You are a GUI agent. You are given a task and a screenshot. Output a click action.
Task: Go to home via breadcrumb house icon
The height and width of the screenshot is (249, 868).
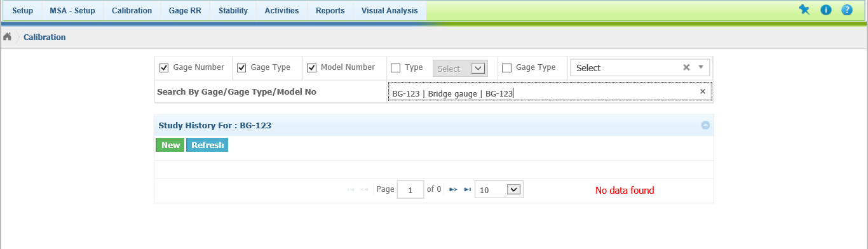[8, 37]
